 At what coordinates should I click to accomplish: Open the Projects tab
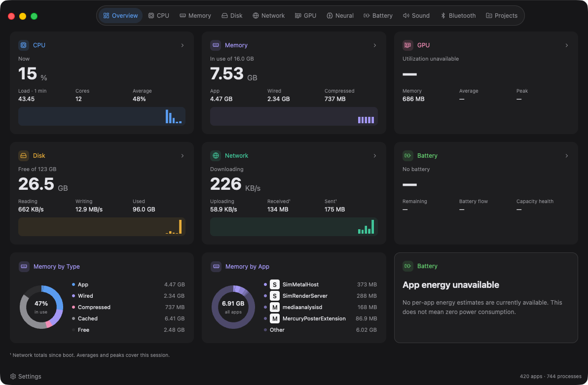pyautogui.click(x=502, y=15)
